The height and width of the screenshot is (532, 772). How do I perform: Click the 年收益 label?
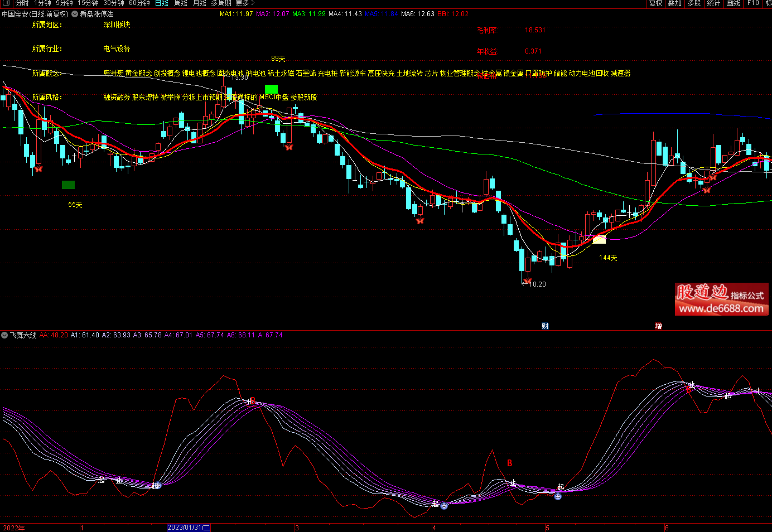[x=486, y=51]
